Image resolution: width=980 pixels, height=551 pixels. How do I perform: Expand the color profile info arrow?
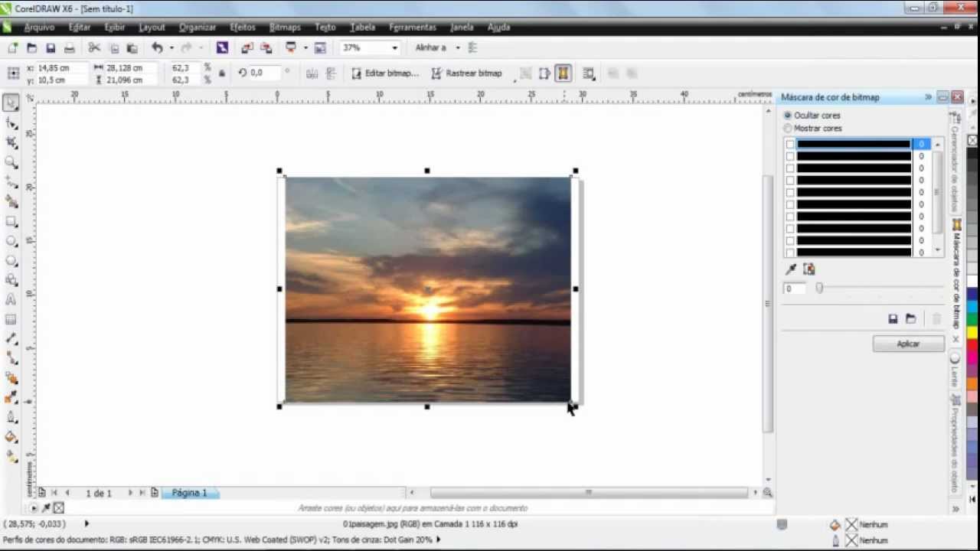pyautogui.click(x=438, y=540)
